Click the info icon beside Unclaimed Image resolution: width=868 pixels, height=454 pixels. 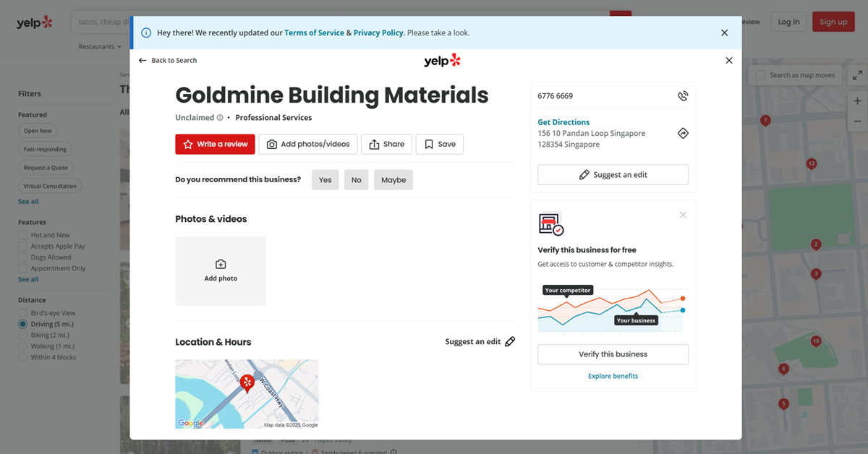(220, 118)
